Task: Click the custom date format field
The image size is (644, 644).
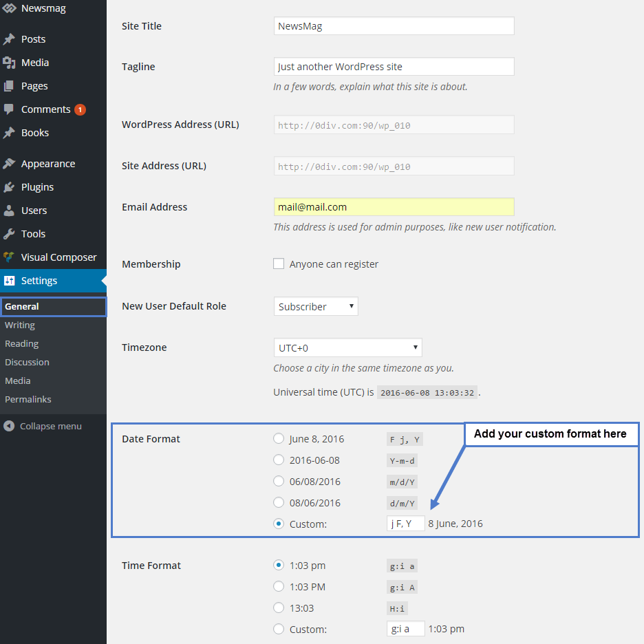Action: [405, 524]
